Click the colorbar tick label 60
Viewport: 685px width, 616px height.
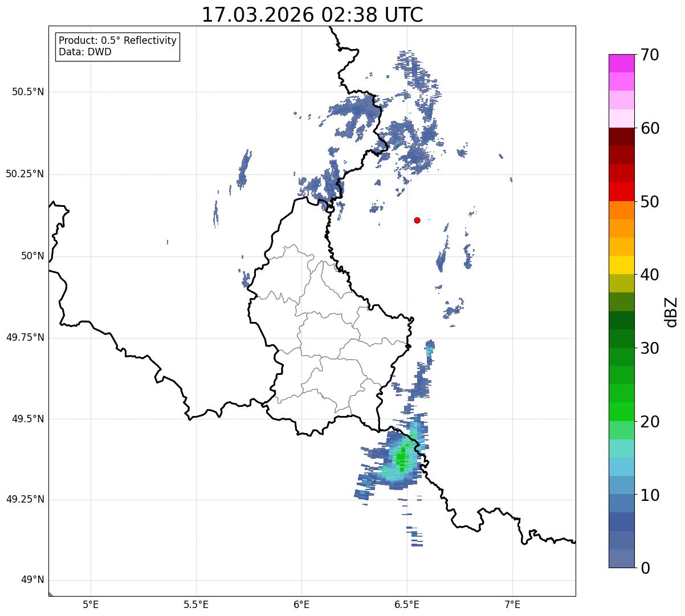tap(650, 128)
